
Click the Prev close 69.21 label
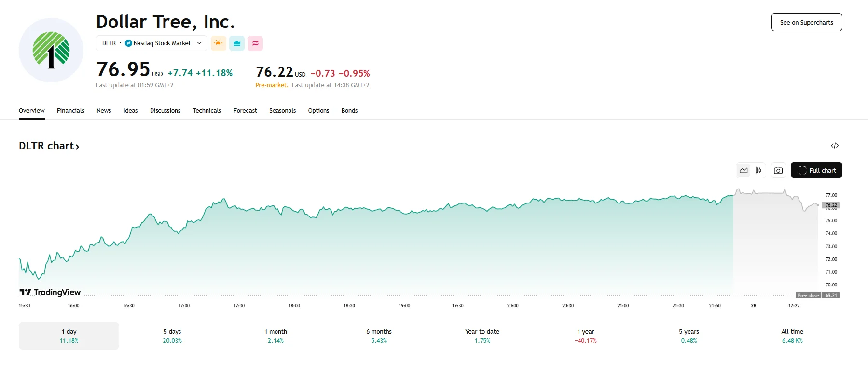pos(817,295)
